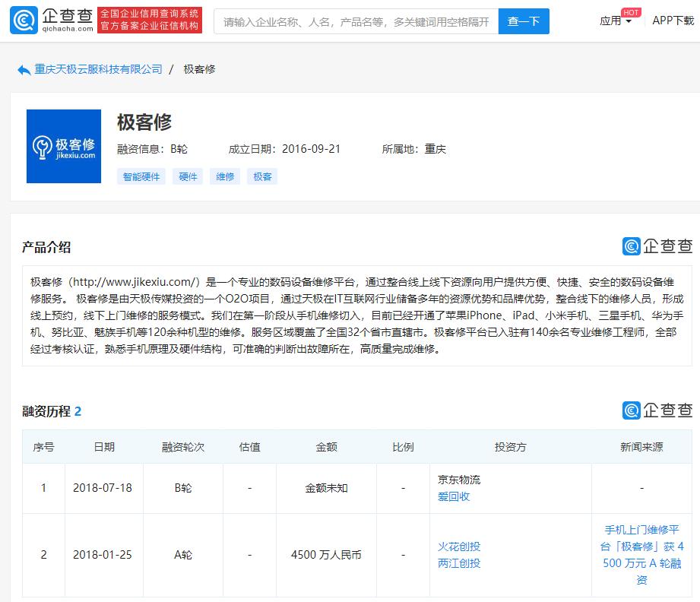The width and height of the screenshot is (700, 602).
Task: Click the 极客修 breadcrumb label
Action: 198,69
